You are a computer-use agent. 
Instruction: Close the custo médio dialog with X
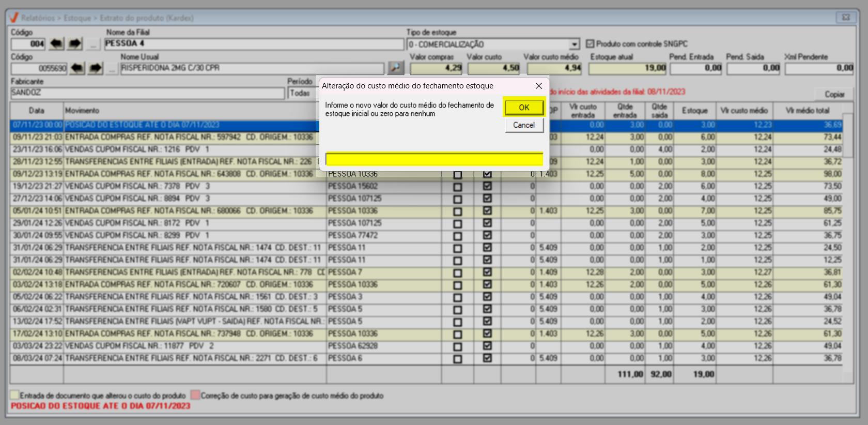538,86
